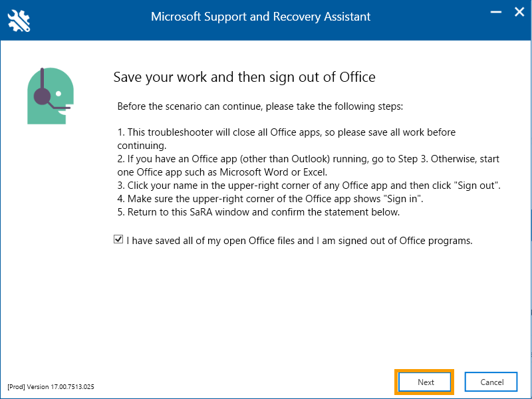
Task: Proceed with the Next button
Action: [x=424, y=382]
